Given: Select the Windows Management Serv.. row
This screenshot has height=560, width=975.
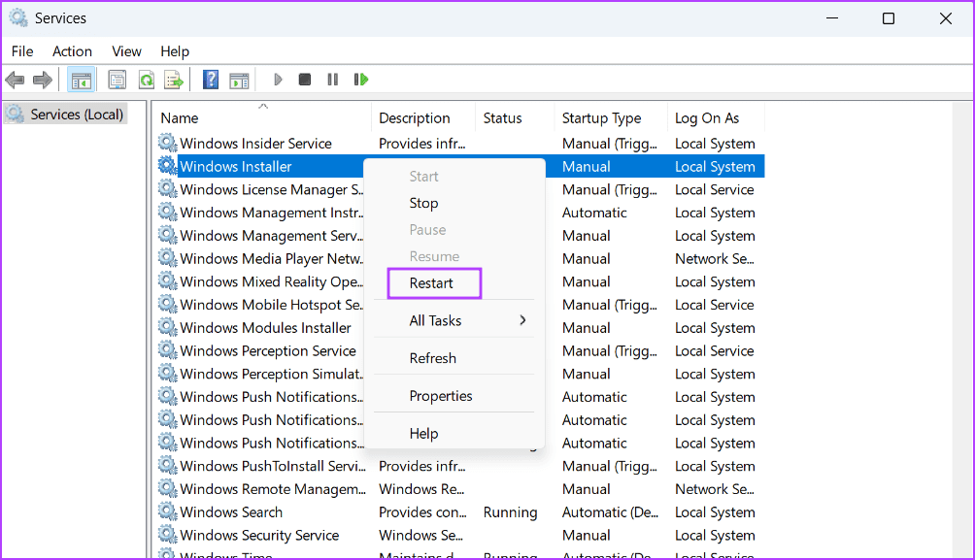Looking at the screenshot, I should pyautogui.click(x=460, y=236).
